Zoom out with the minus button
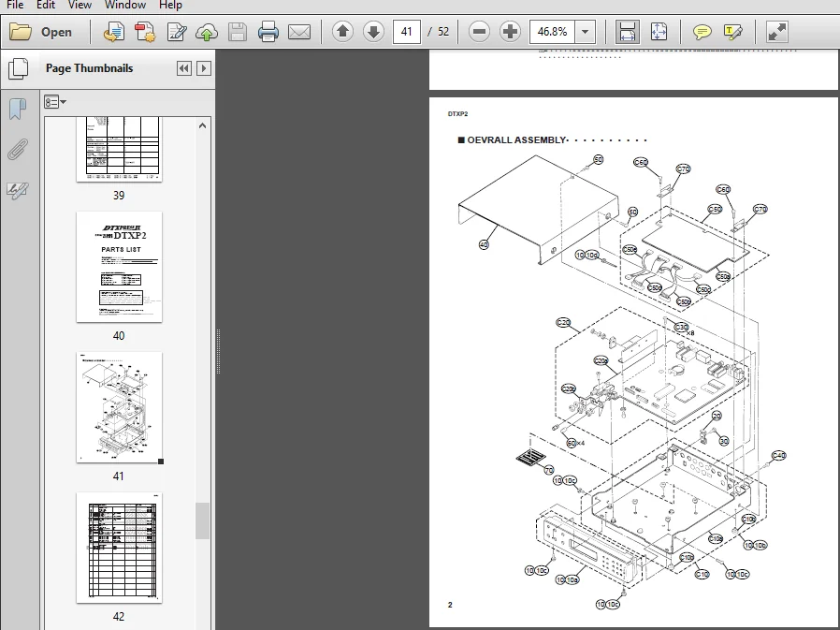Image resolution: width=840 pixels, height=630 pixels. pos(479,32)
